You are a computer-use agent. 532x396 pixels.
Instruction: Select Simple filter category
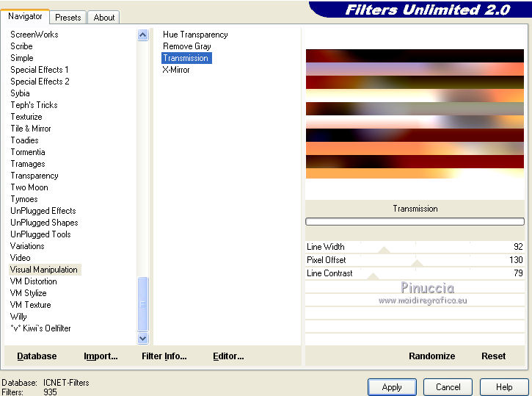[22, 58]
